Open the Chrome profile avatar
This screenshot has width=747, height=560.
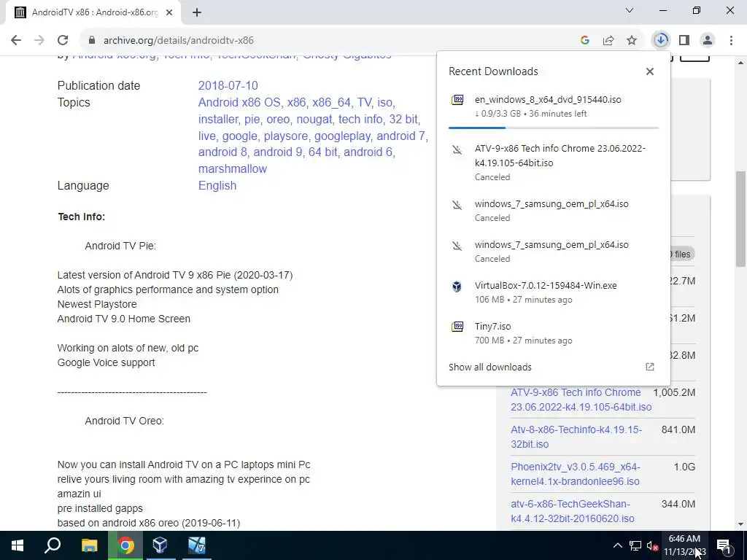click(708, 41)
